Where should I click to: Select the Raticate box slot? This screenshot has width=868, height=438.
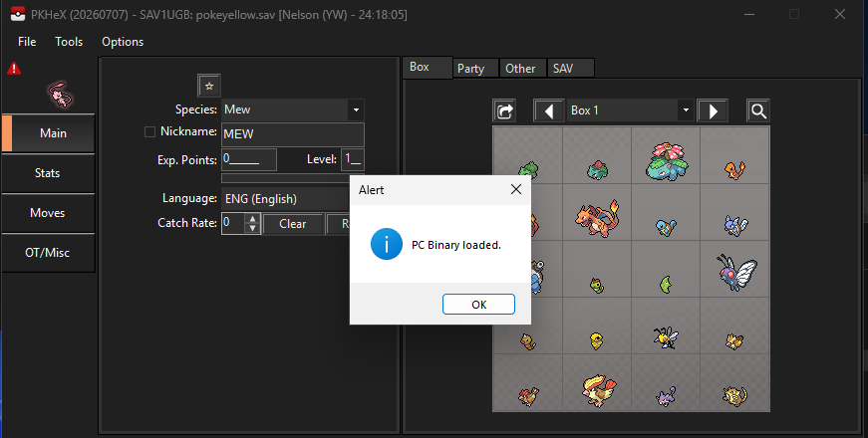[735, 382]
